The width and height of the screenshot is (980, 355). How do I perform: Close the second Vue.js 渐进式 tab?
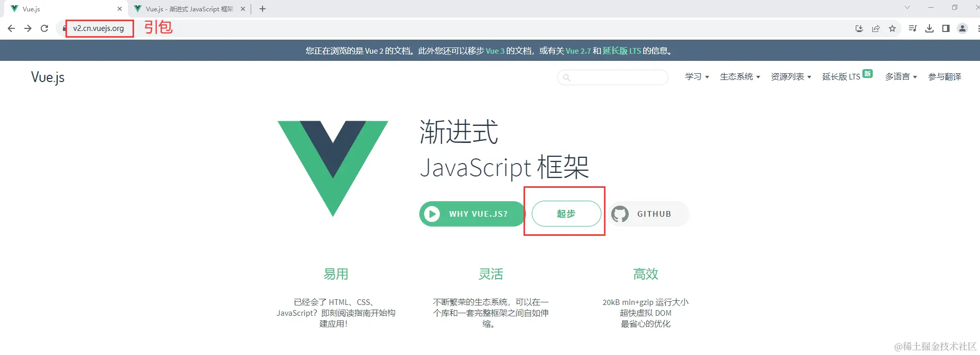243,9
